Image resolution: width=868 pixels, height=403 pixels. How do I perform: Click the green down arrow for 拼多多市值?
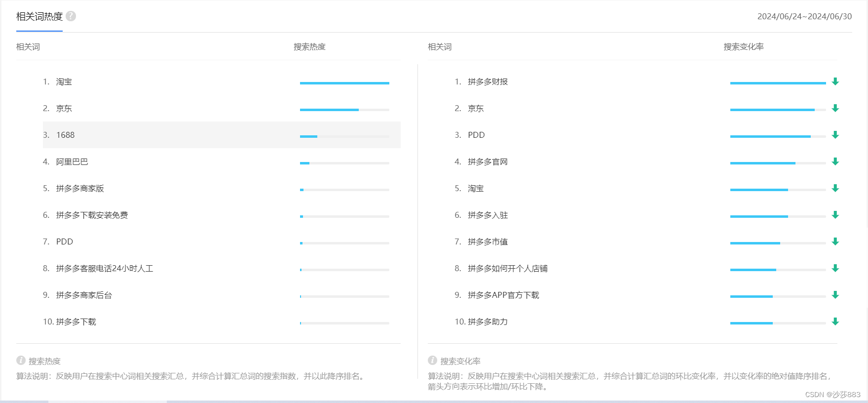pyautogui.click(x=835, y=242)
